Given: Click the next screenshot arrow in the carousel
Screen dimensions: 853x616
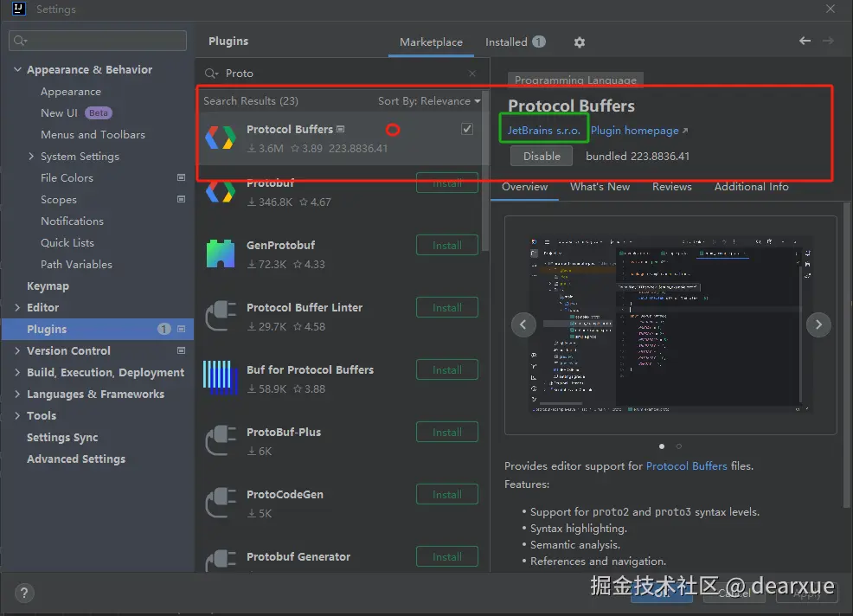Looking at the screenshot, I should pyautogui.click(x=818, y=324).
